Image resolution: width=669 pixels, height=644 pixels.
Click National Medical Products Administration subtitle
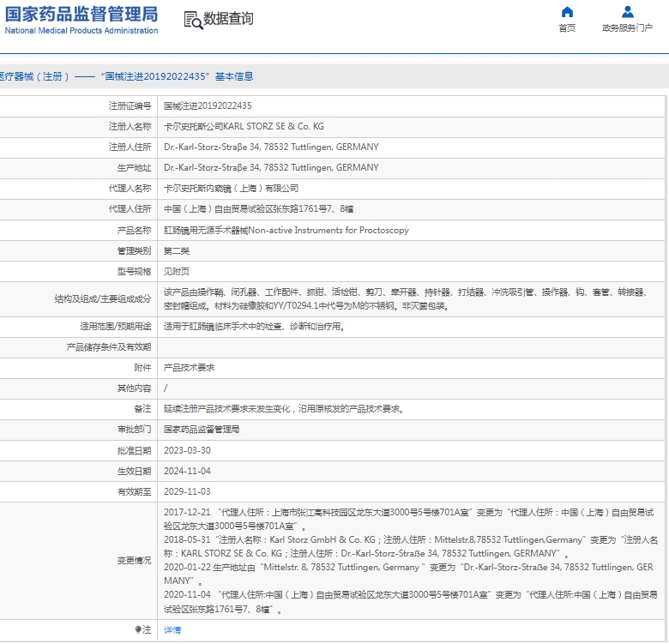[x=81, y=31]
